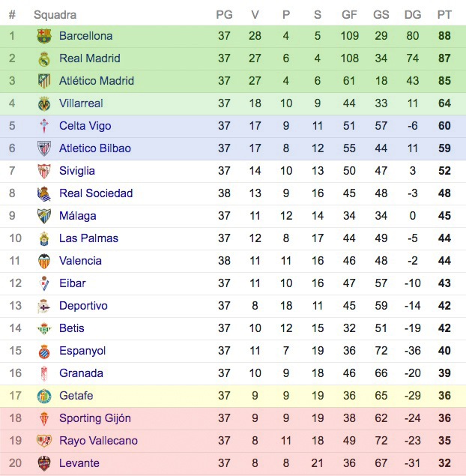Open the Atletico Bilbao team link
This screenshot has height=476, width=466.
point(94,148)
